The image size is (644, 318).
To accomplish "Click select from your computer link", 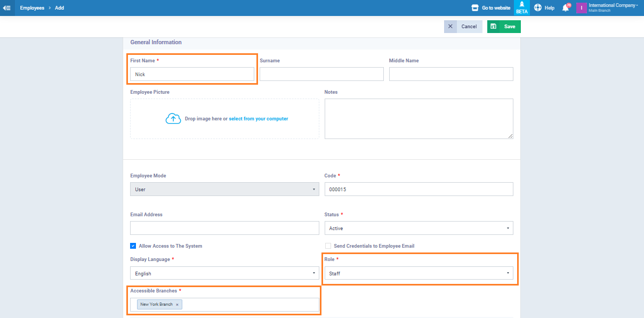I will (259, 119).
